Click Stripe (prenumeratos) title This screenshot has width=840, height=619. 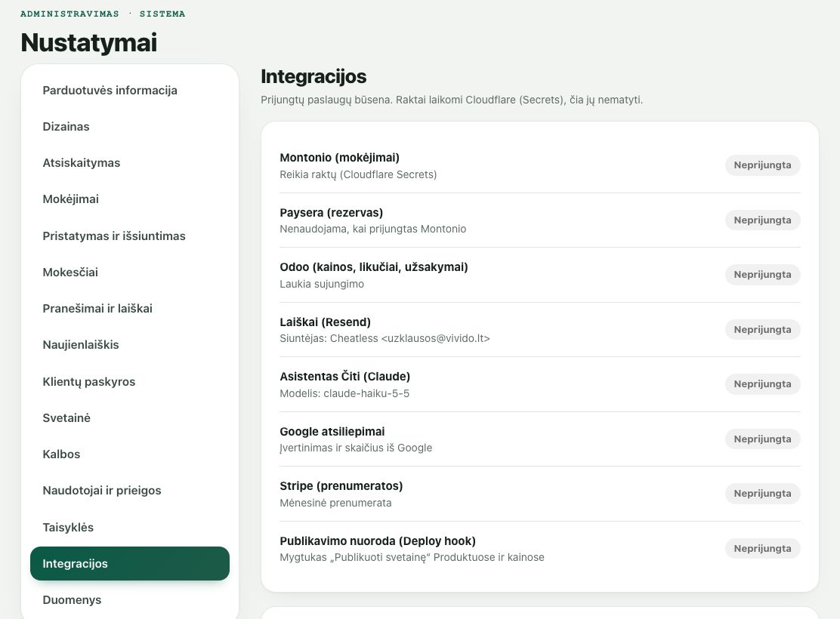(x=341, y=486)
